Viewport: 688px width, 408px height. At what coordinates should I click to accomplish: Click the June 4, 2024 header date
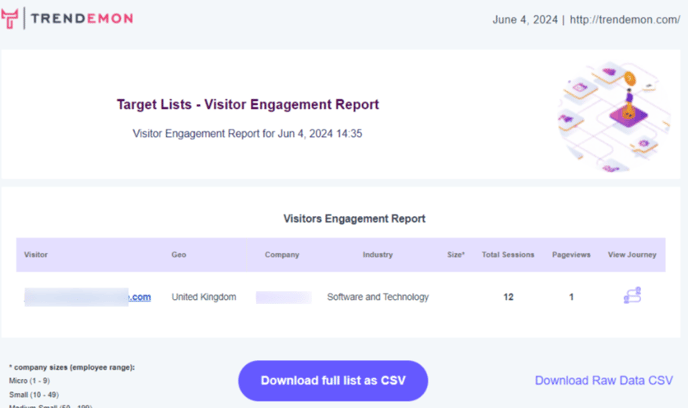pyautogui.click(x=525, y=20)
